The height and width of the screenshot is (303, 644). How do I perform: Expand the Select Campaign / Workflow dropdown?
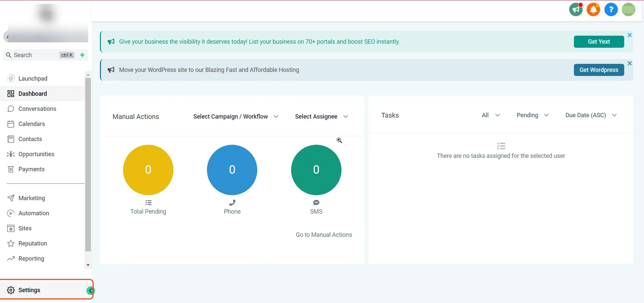pos(236,116)
